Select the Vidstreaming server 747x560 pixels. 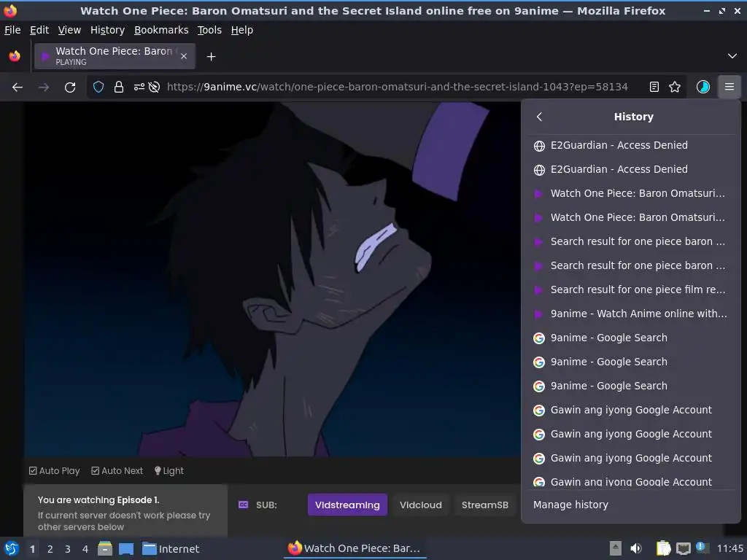(x=347, y=505)
